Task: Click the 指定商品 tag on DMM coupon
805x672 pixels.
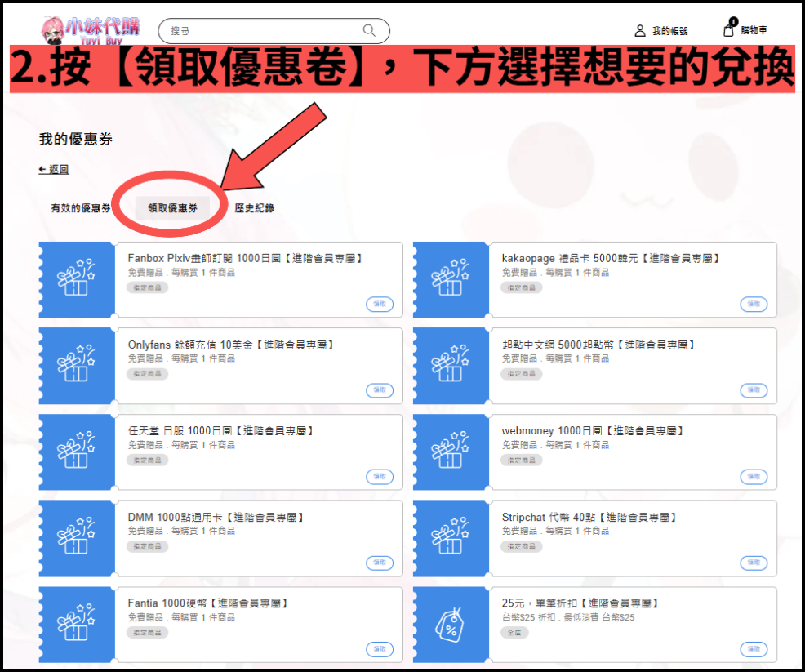Action: tap(147, 546)
